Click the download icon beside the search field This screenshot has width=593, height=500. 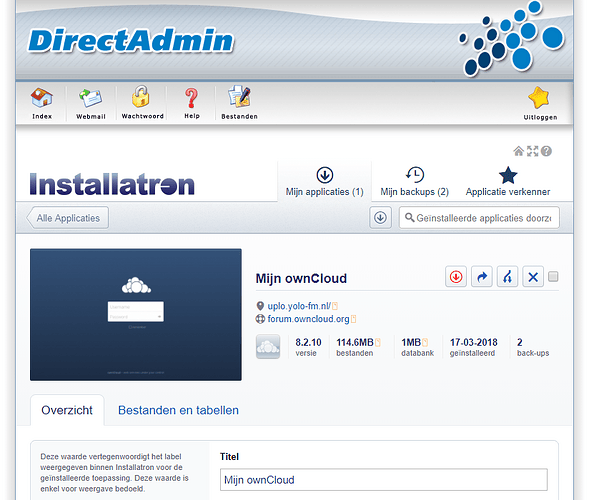point(380,217)
